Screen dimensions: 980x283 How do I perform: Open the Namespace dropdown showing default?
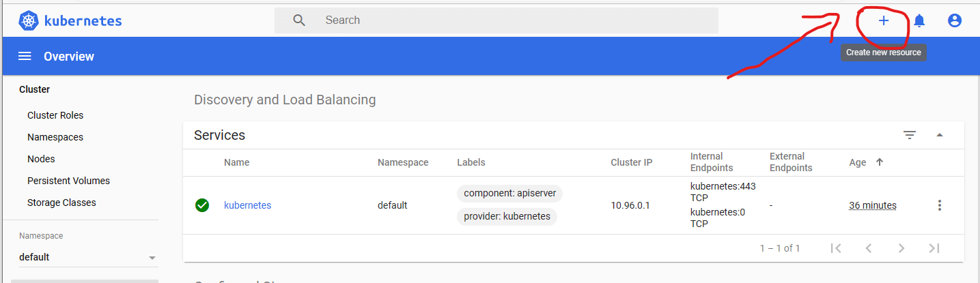point(88,257)
